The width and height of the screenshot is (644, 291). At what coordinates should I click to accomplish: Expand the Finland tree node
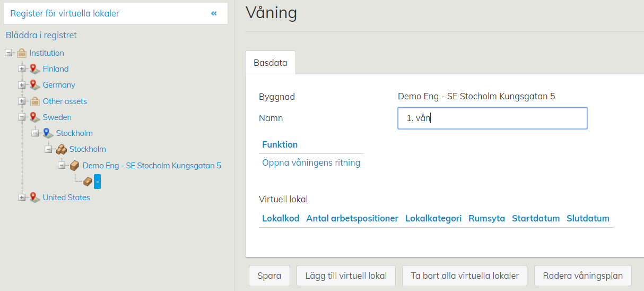pyautogui.click(x=22, y=69)
